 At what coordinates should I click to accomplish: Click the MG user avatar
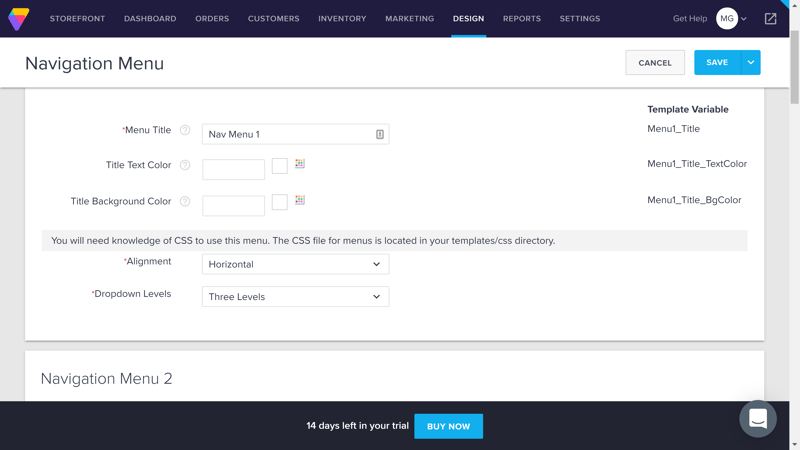tap(727, 19)
